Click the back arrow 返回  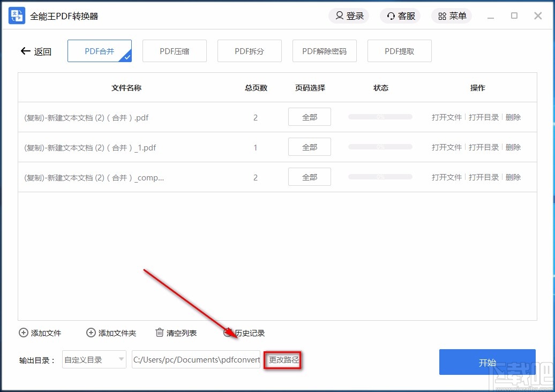click(25, 51)
